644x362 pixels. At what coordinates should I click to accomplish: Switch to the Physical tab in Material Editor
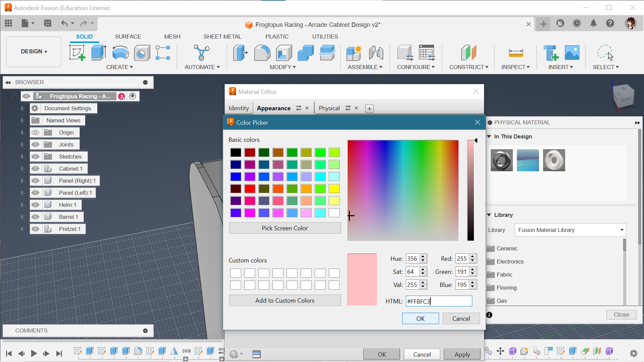329,108
